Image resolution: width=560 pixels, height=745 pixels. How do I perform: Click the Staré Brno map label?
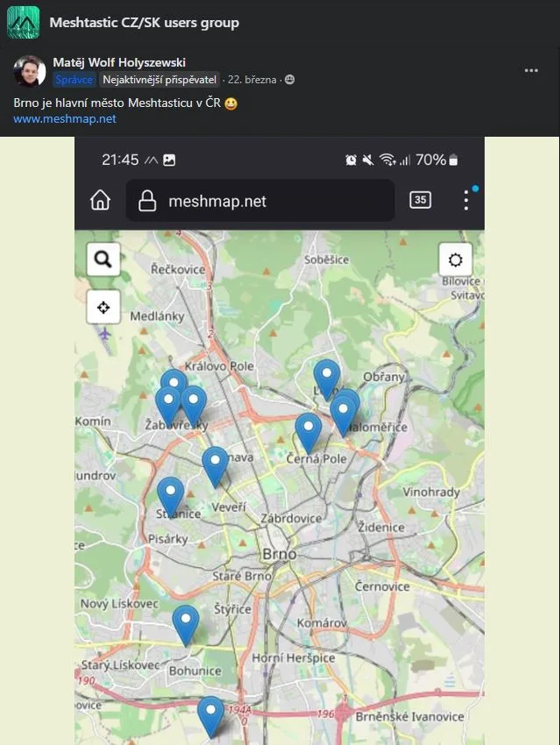coord(242,577)
